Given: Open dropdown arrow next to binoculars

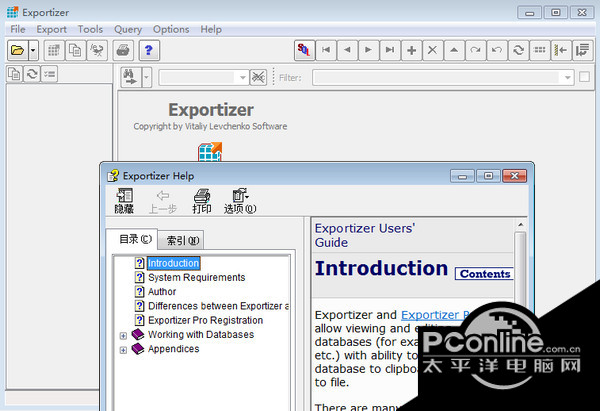Looking at the screenshot, I should (146, 77).
